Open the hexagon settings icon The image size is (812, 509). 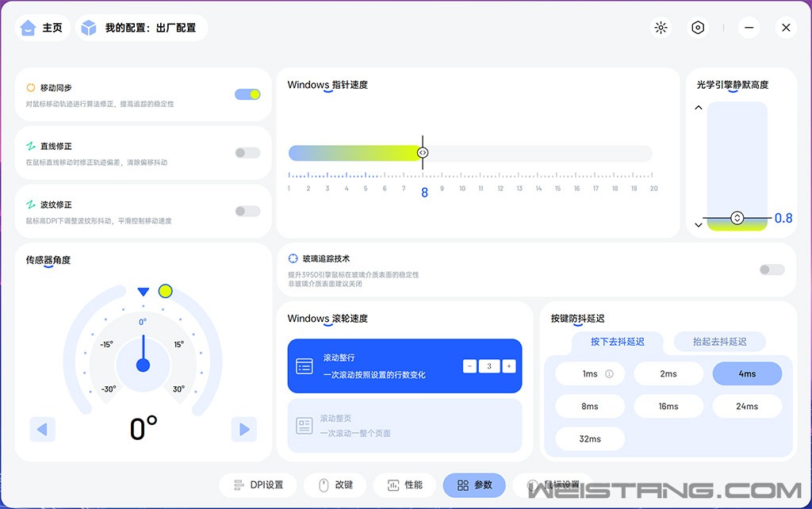698,28
